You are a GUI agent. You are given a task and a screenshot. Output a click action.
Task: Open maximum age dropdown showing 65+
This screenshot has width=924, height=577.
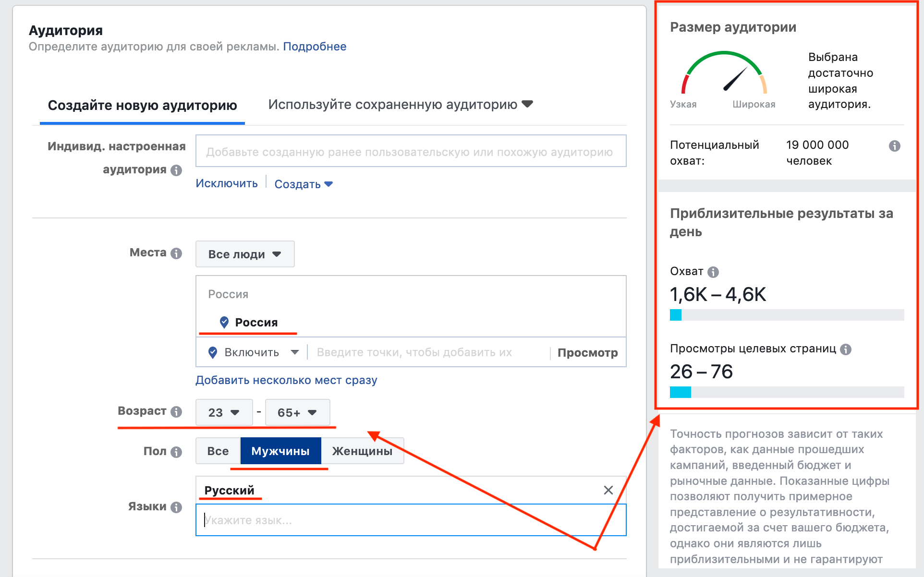click(297, 413)
